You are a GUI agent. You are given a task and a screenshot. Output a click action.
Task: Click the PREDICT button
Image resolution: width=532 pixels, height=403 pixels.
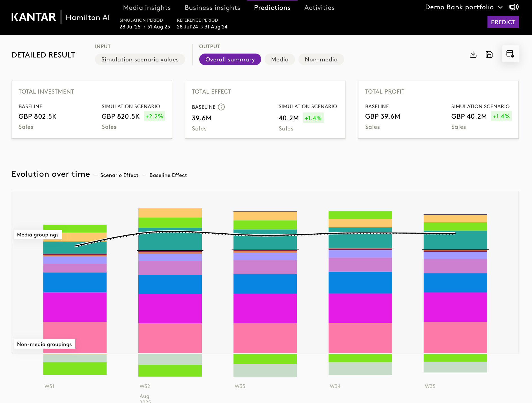(503, 22)
